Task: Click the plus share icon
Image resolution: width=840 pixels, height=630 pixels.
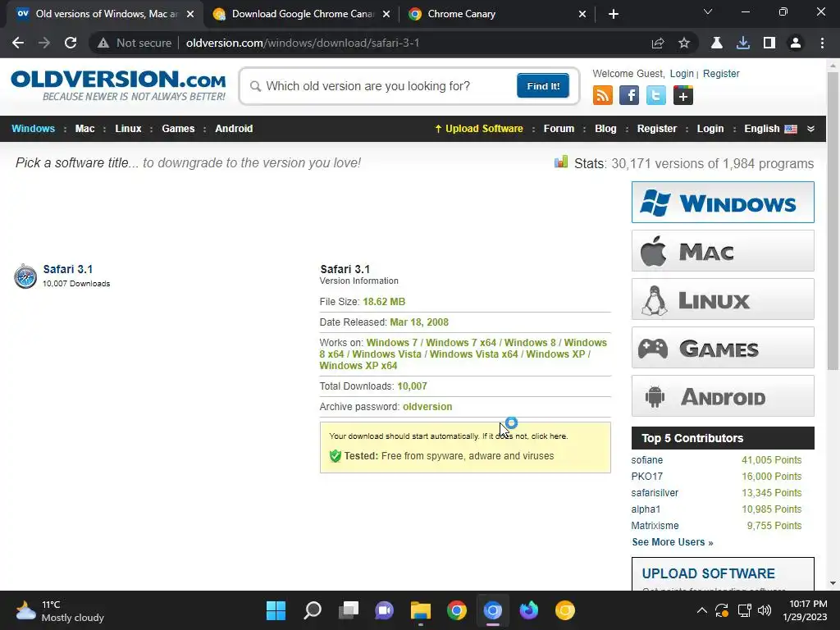Action: click(682, 95)
